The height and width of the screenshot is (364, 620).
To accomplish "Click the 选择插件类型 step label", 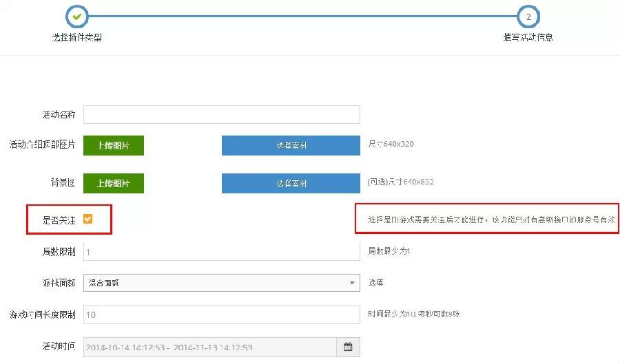I will tap(77, 37).
